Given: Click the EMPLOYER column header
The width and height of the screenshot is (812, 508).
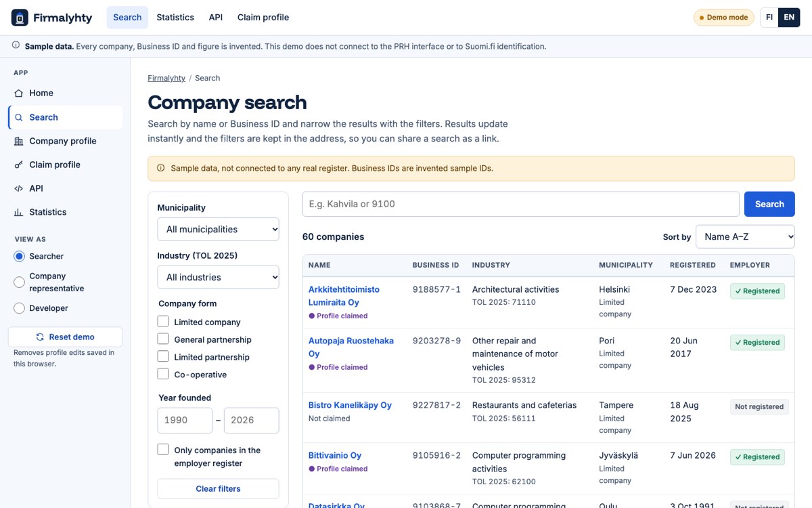Looking at the screenshot, I should click(750, 265).
